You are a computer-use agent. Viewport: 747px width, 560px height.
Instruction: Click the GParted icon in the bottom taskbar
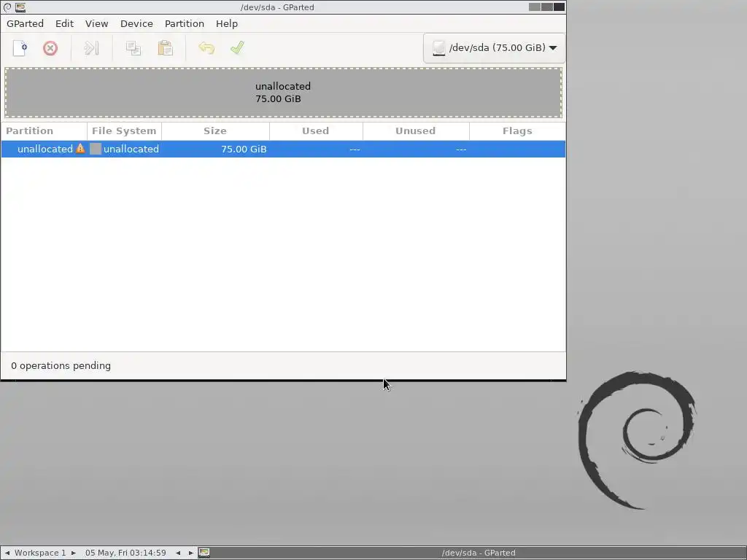pyautogui.click(x=204, y=553)
